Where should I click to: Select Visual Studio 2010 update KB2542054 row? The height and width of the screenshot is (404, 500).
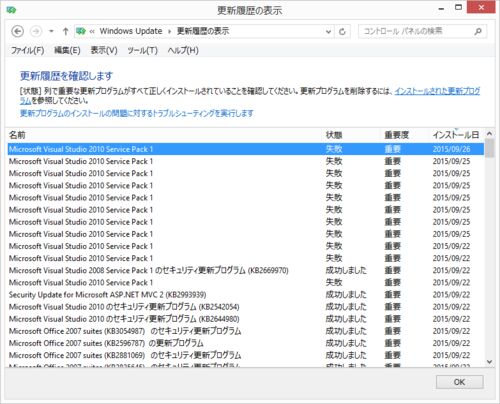(x=246, y=307)
